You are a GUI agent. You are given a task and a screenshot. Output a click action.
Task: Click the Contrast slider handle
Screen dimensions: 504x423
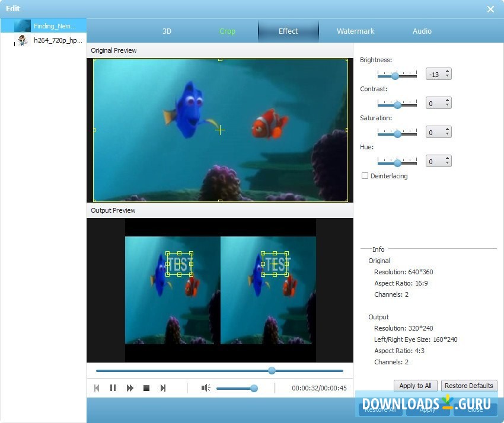(397, 105)
